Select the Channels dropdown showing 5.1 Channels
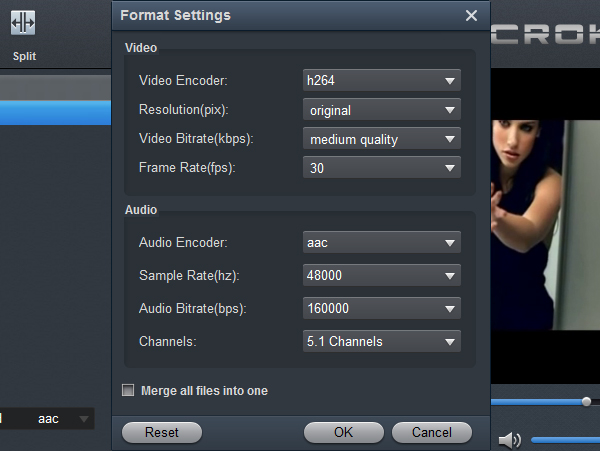Image resolution: width=600 pixels, height=451 pixels. [x=381, y=342]
